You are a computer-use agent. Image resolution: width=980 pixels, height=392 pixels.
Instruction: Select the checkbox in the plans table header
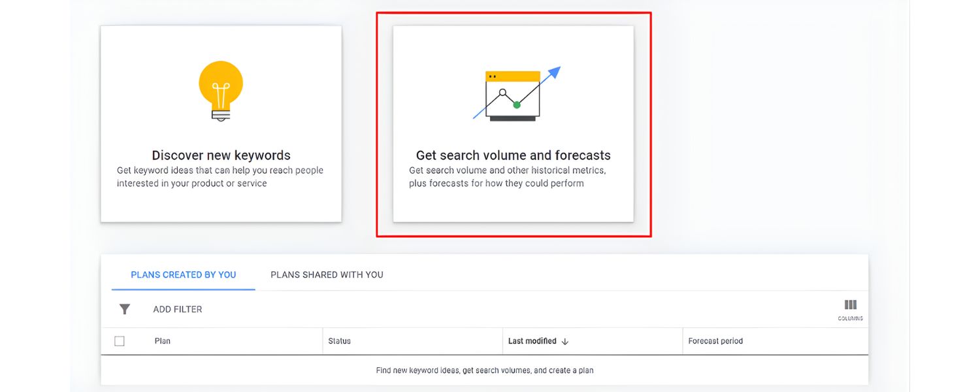(120, 340)
